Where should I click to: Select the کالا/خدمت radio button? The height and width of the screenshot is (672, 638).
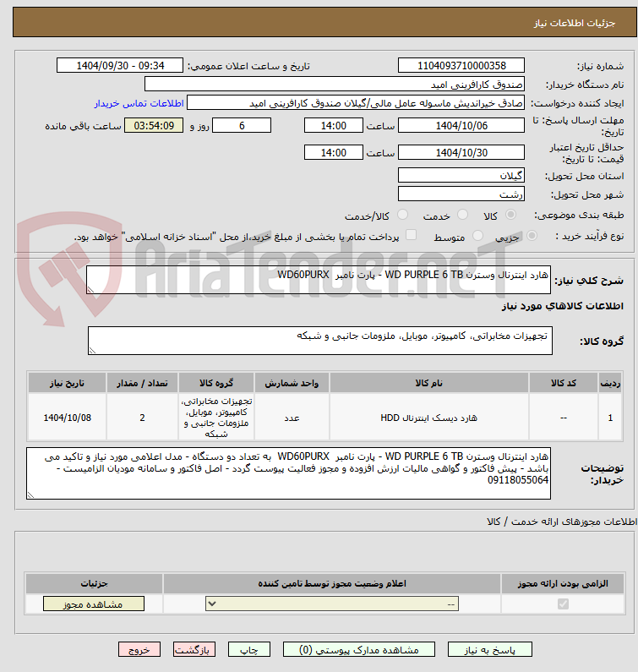pos(402,215)
